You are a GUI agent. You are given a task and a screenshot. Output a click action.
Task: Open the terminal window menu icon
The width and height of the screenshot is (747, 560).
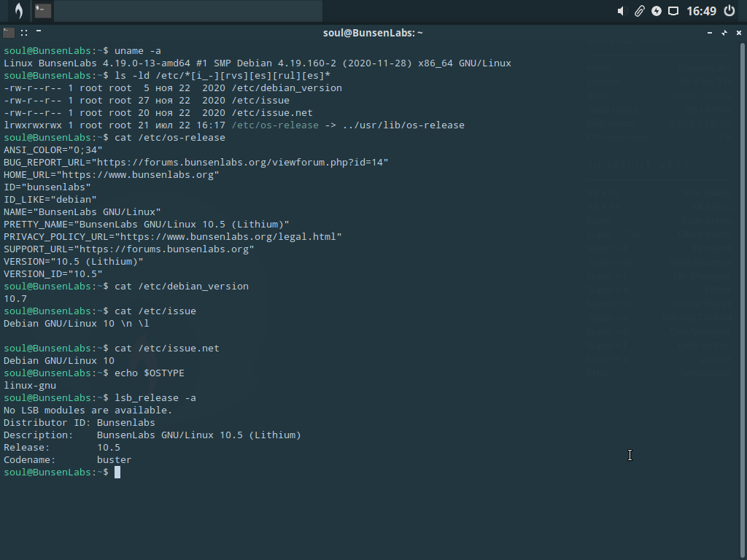pos(9,32)
